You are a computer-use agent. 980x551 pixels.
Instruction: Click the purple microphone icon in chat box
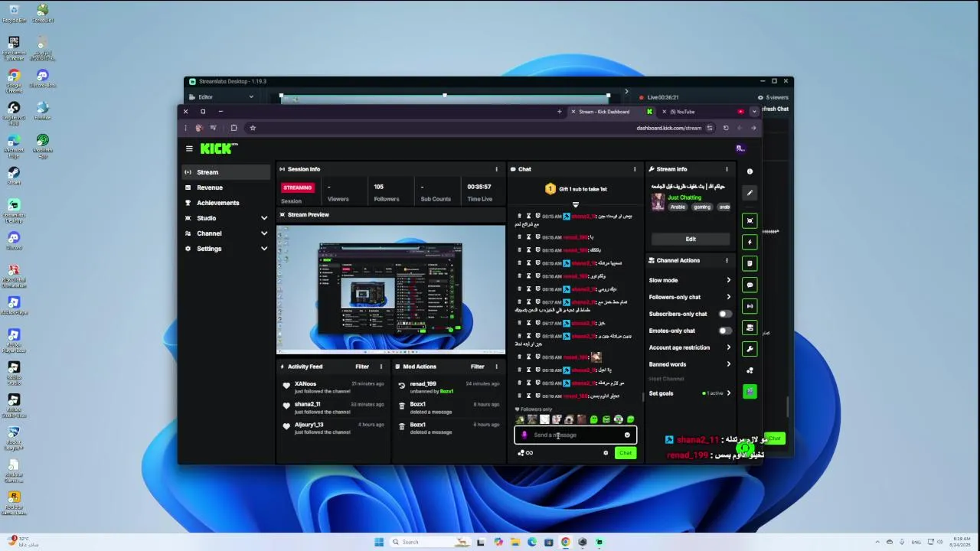coord(524,435)
